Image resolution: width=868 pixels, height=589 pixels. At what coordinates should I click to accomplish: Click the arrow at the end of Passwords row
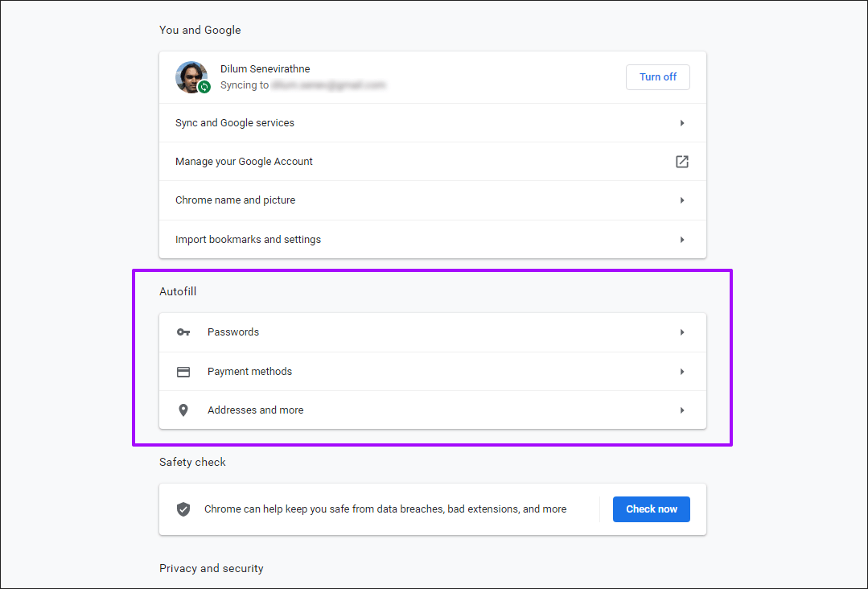(x=681, y=332)
